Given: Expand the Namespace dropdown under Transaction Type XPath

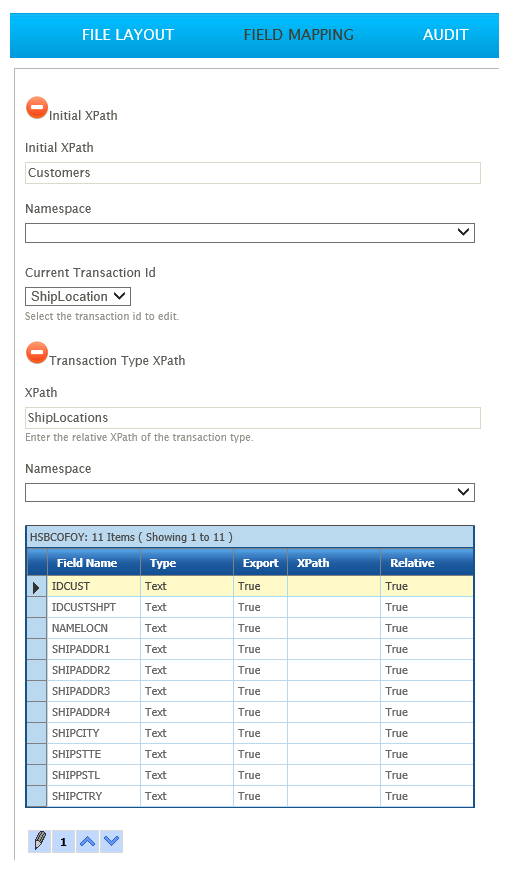Looking at the screenshot, I should (250, 492).
